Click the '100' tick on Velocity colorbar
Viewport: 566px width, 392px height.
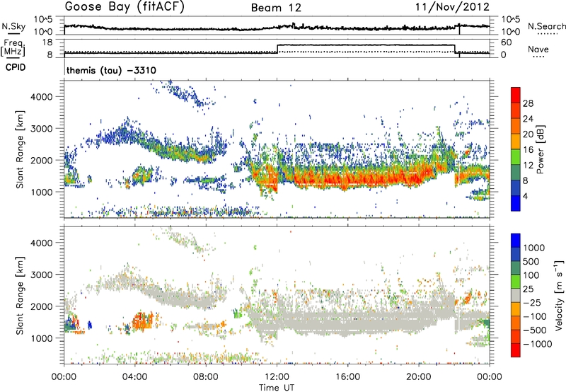pos(531,275)
